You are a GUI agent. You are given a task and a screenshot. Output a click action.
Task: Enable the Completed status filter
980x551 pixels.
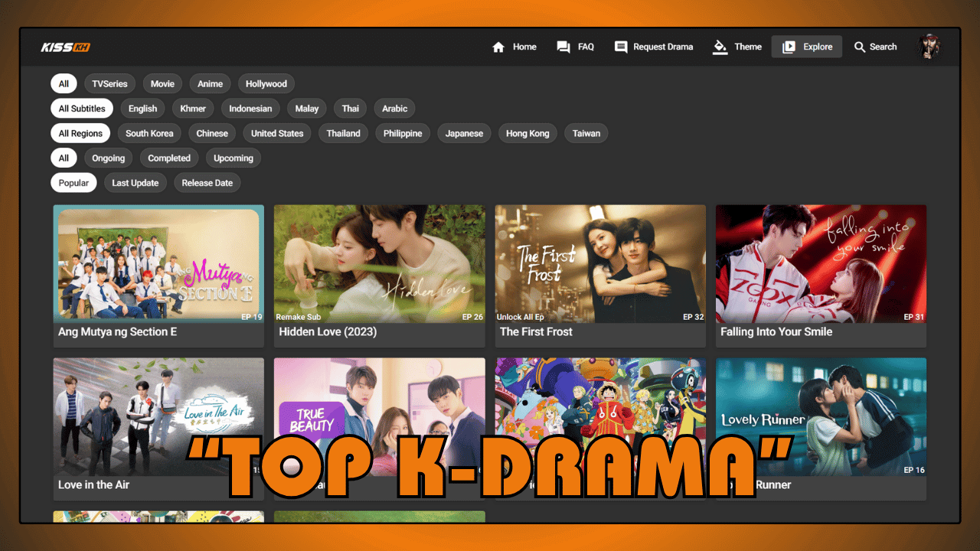point(169,158)
